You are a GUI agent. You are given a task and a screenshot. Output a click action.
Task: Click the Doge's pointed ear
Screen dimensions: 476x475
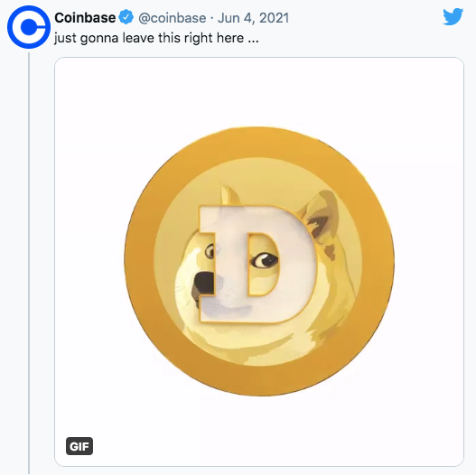321,212
